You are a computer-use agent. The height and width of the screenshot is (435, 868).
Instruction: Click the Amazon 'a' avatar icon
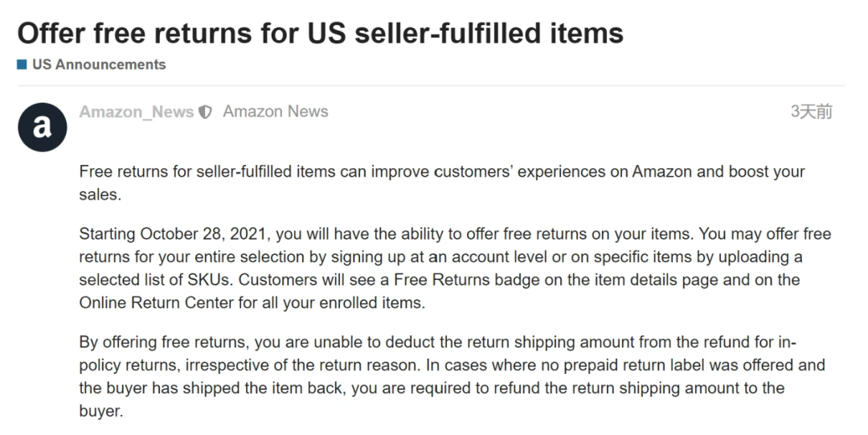[43, 128]
